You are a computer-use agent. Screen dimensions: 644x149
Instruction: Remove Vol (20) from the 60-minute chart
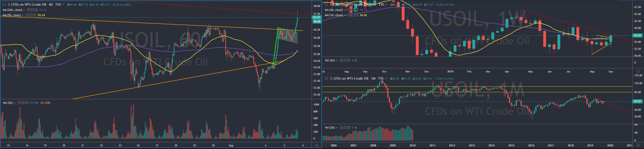(27, 103)
